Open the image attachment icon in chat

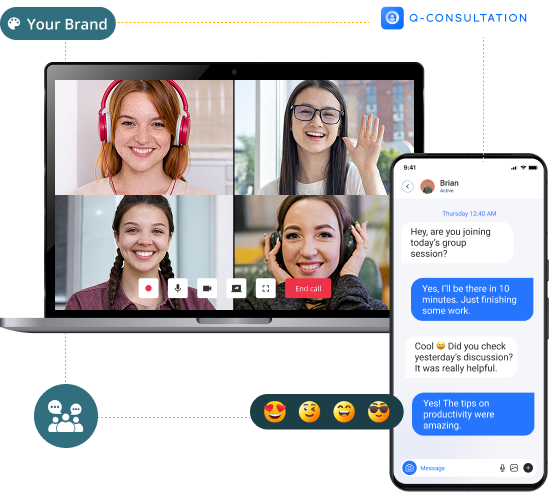point(515,469)
